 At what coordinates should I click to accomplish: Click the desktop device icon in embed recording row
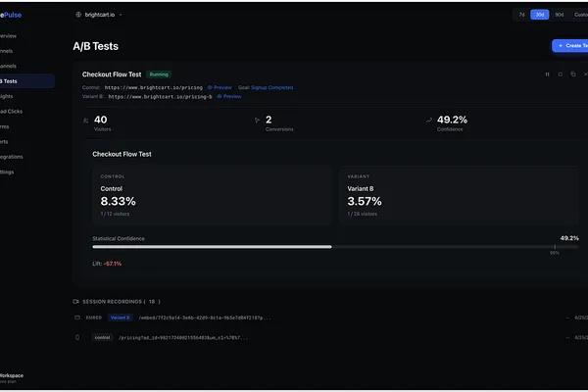77,318
